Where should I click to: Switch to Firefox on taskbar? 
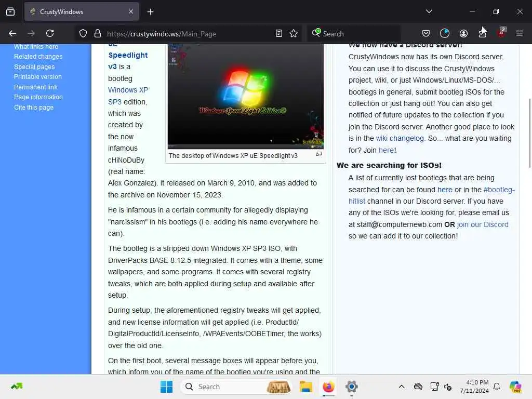pyautogui.click(x=328, y=387)
